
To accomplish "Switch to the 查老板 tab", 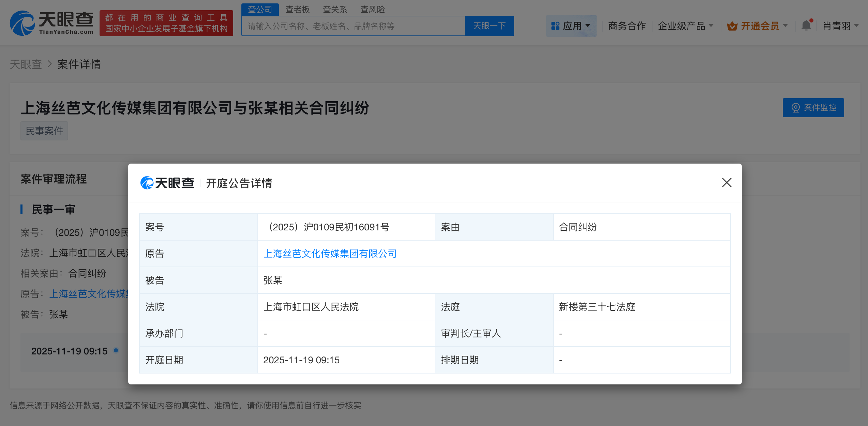I will pyautogui.click(x=298, y=9).
